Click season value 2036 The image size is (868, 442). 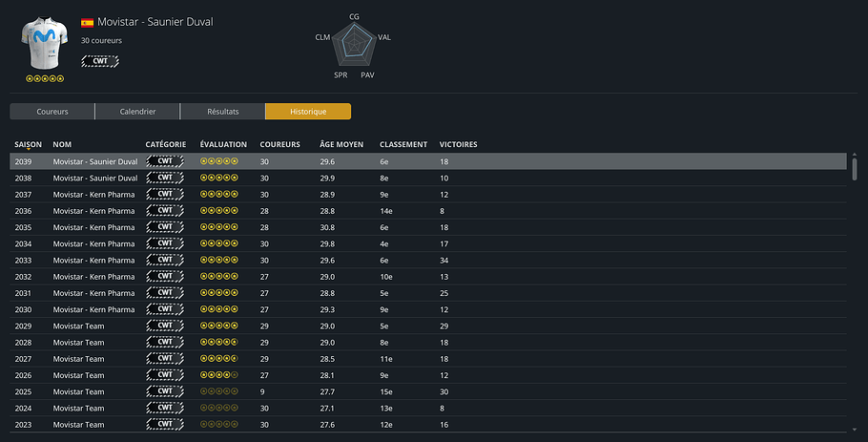[23, 211]
